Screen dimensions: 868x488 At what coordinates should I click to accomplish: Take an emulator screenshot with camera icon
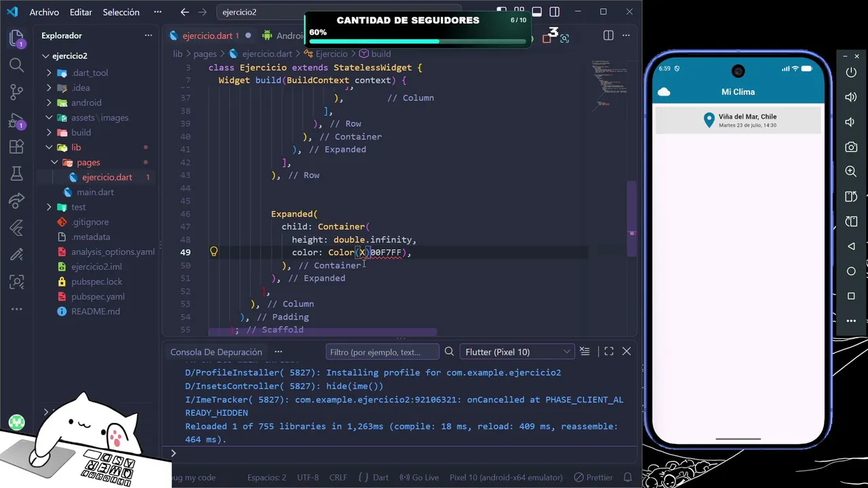tap(851, 147)
